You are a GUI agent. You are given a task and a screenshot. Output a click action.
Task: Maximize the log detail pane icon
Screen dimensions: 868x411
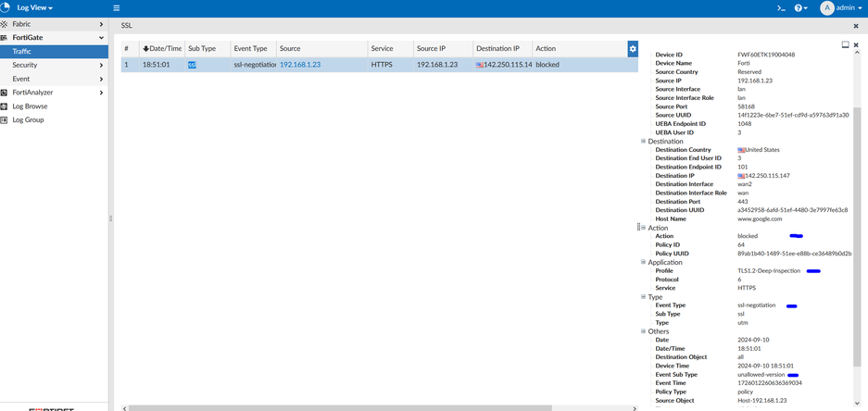coord(845,44)
